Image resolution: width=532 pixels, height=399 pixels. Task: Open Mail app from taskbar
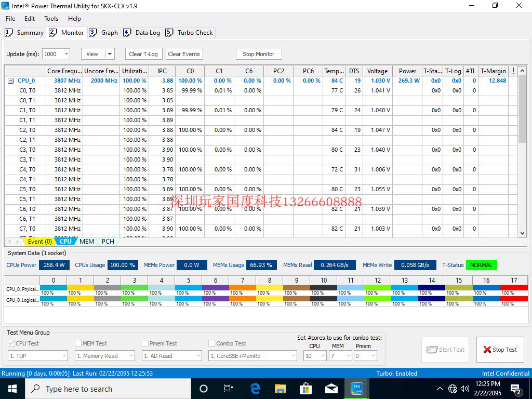pyautogui.click(x=331, y=389)
